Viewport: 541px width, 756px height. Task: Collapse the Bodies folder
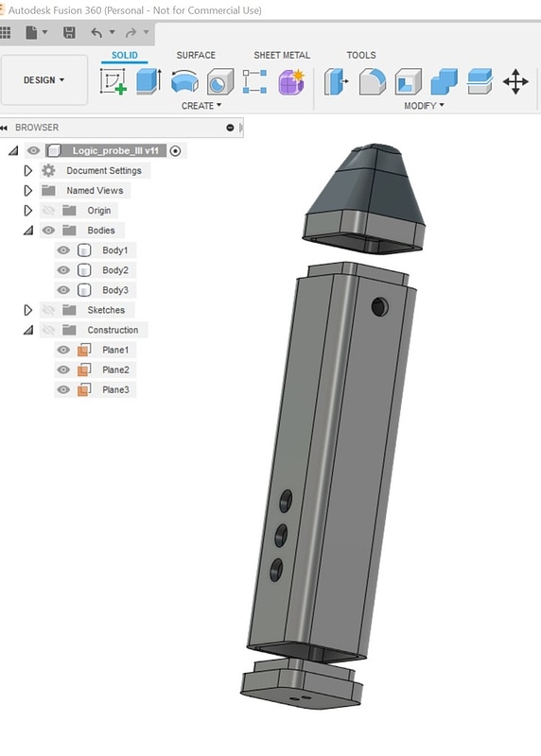[28, 231]
